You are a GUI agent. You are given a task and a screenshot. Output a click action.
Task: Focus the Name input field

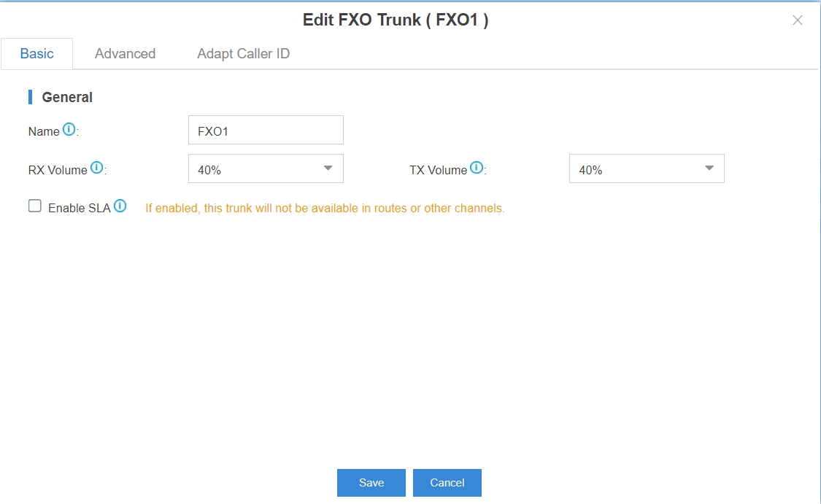[x=266, y=130]
